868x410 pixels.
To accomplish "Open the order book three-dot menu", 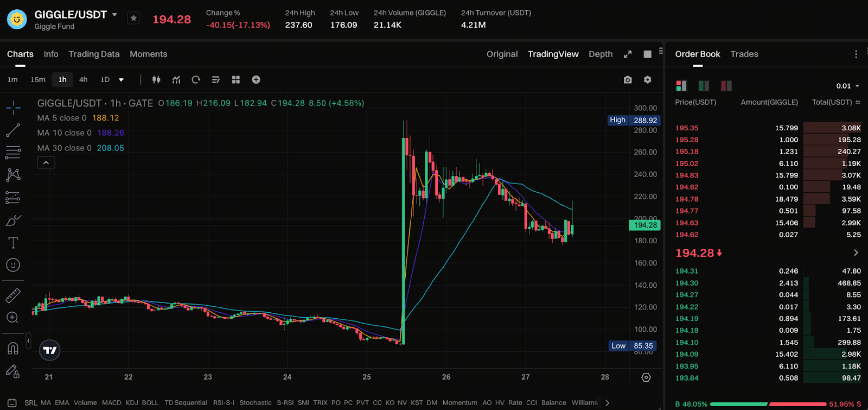I will click(856, 54).
